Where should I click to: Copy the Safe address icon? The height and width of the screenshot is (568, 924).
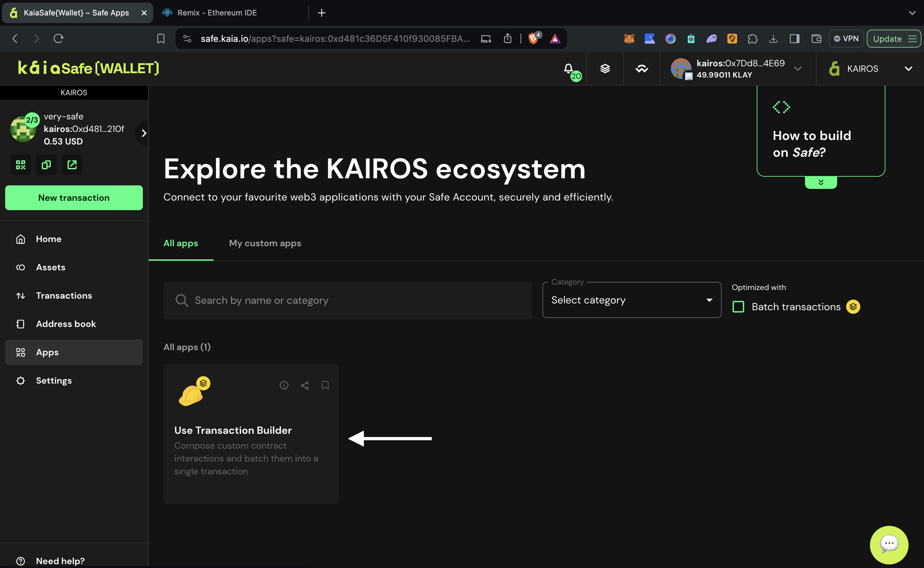pos(46,165)
